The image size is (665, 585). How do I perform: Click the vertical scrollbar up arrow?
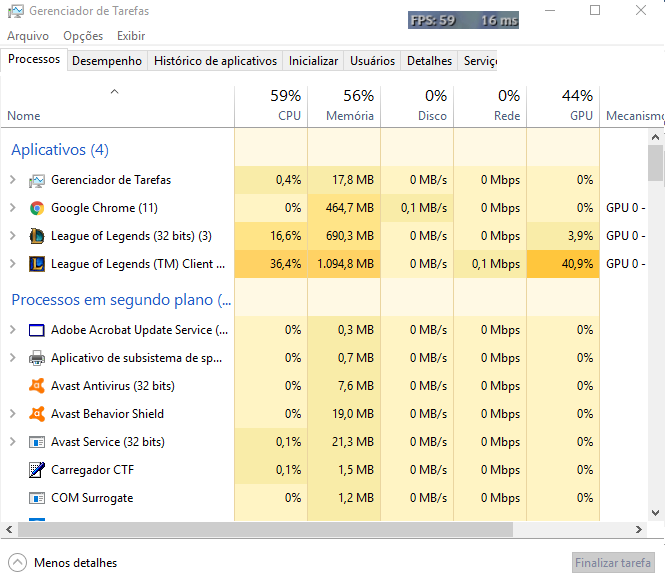[x=655, y=137]
